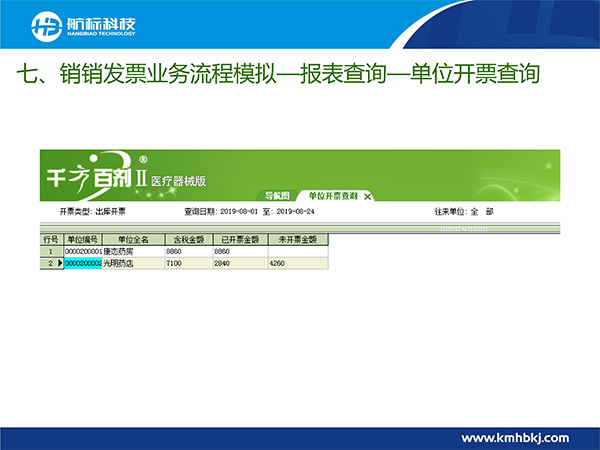Viewport: 600px width, 450px height.
Task: Select the 单位开票查询 tab
Action: pyautogui.click(x=333, y=196)
